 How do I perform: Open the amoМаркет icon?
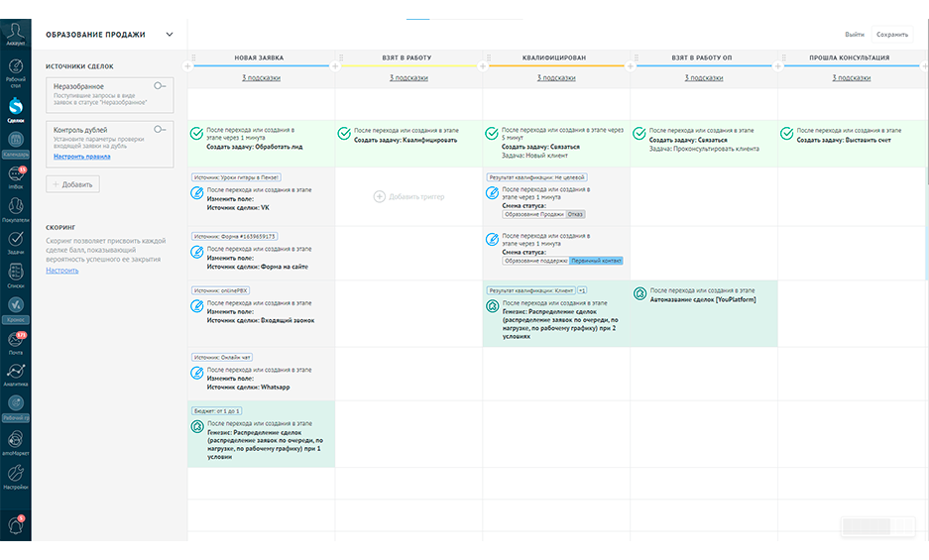[16, 442]
